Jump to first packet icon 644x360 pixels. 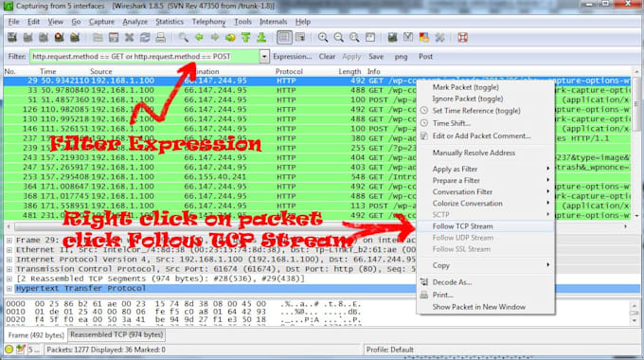tap(246, 37)
